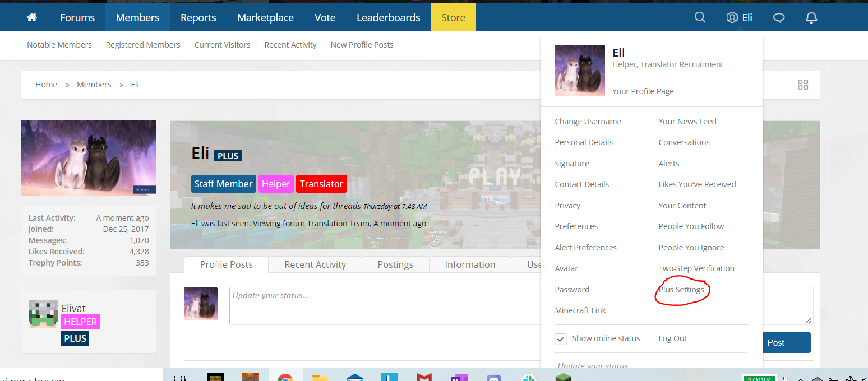Open Google Chrome from the taskbar

285,377
